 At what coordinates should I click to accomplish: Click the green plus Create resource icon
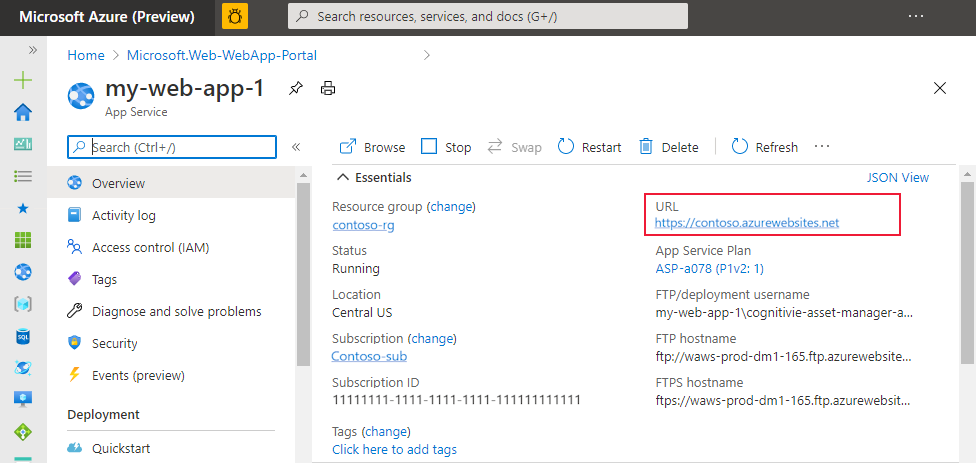tap(23, 80)
